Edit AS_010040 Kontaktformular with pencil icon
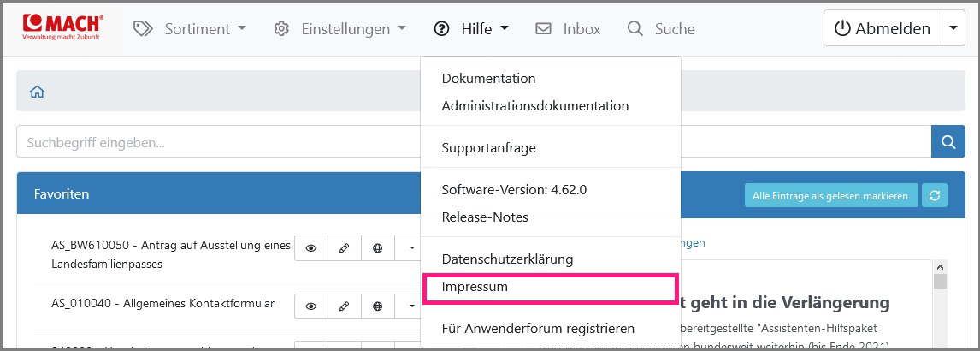The width and height of the screenshot is (980, 351). [x=344, y=306]
